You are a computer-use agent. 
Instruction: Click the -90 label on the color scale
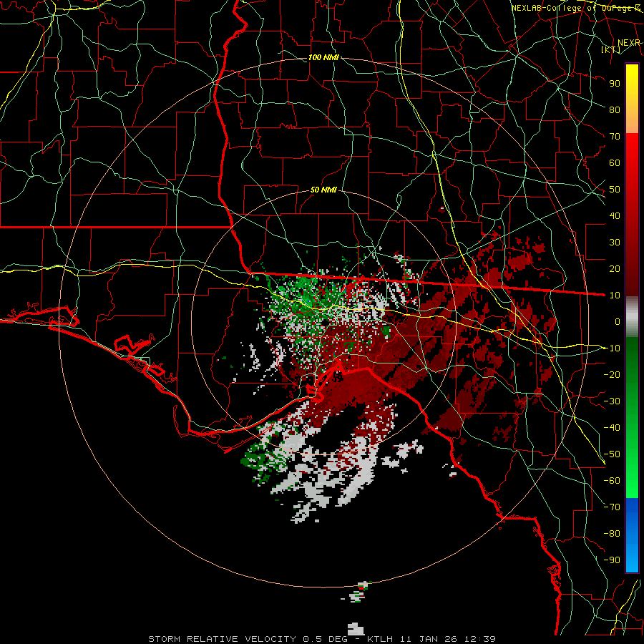[612, 560]
